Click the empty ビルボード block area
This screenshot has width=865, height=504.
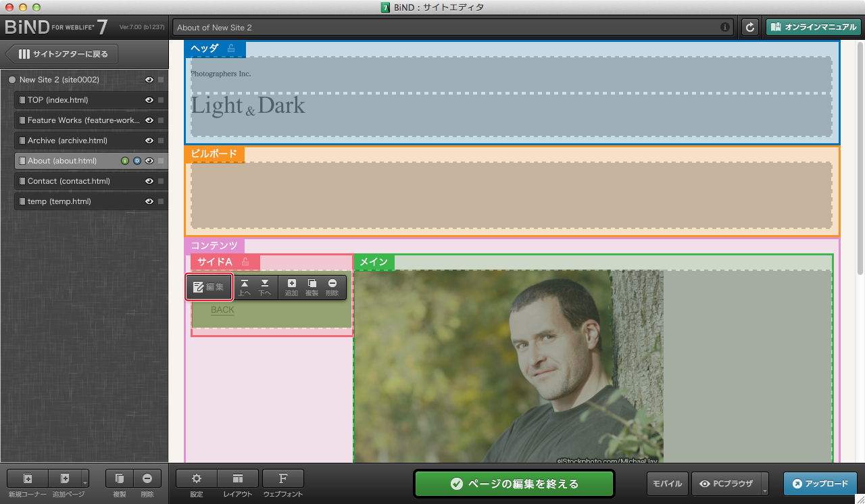(x=512, y=195)
